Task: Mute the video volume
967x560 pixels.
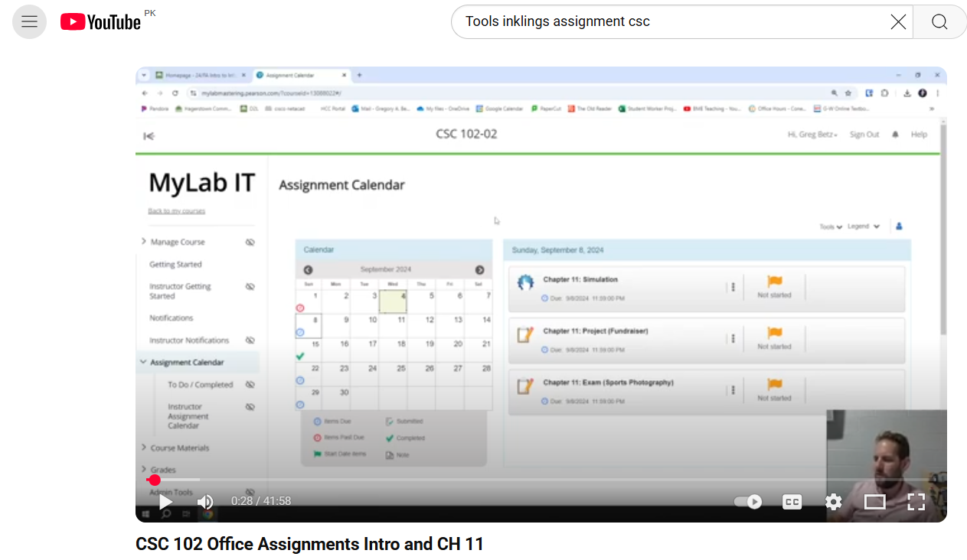Action: (205, 502)
